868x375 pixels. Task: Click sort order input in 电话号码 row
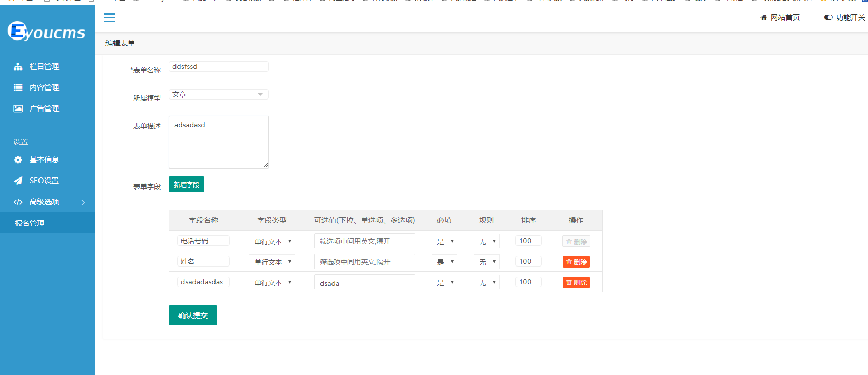coord(529,241)
